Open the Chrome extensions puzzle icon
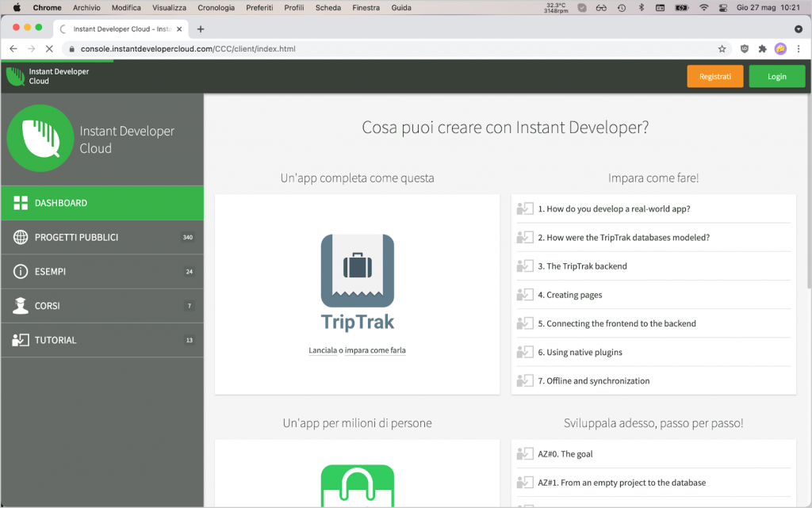Viewport: 812px width, 508px height. point(762,48)
